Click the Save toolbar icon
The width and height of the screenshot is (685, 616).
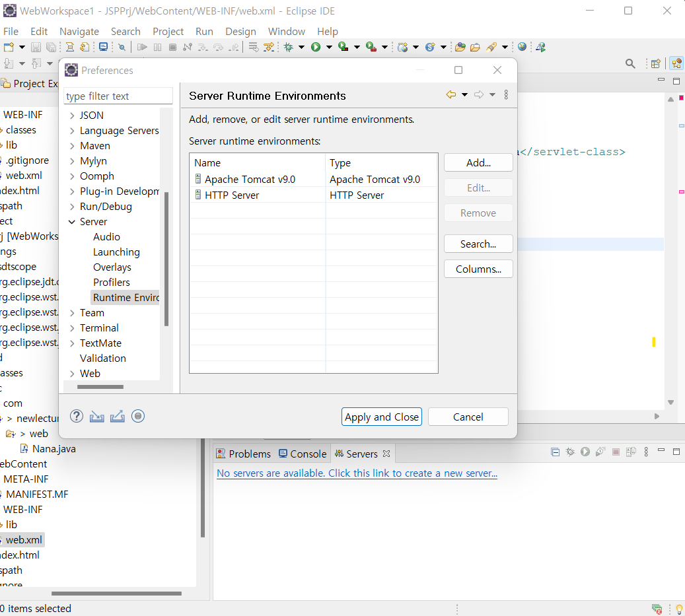[36, 47]
